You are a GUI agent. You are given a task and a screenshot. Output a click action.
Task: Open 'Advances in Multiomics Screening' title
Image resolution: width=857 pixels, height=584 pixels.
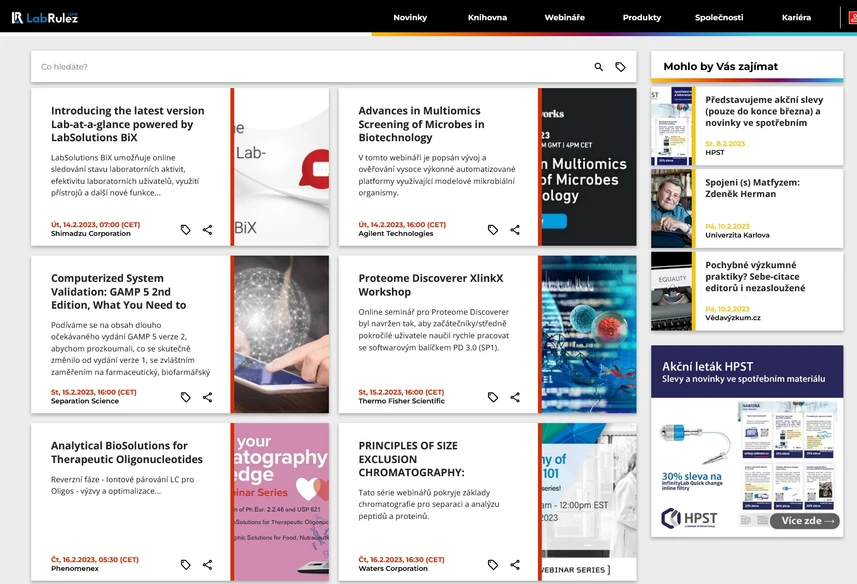click(421, 124)
